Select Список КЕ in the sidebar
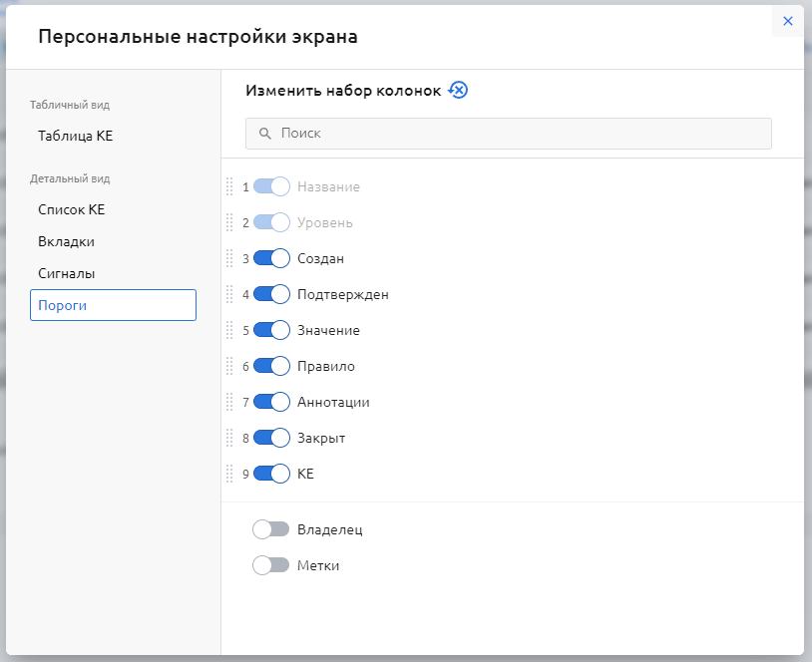 coord(72,209)
